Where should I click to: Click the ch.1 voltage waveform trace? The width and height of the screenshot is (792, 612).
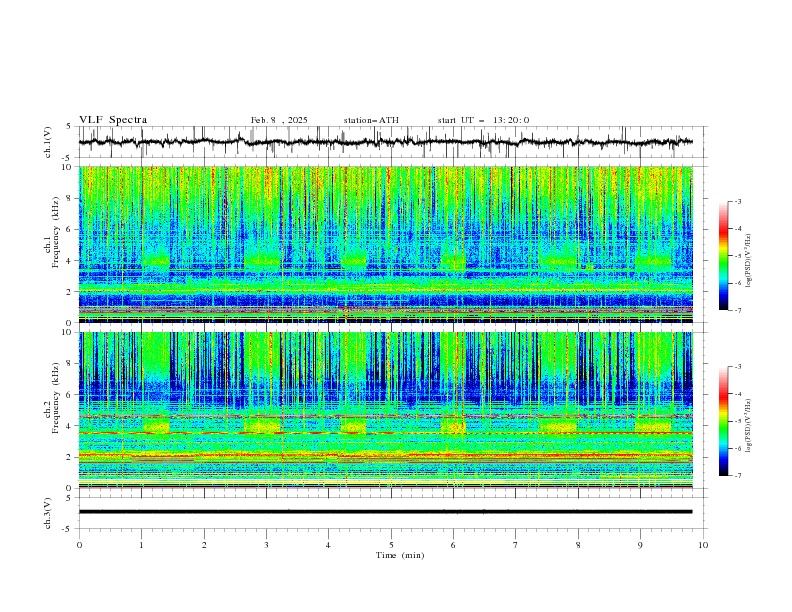pyautogui.click(x=385, y=142)
